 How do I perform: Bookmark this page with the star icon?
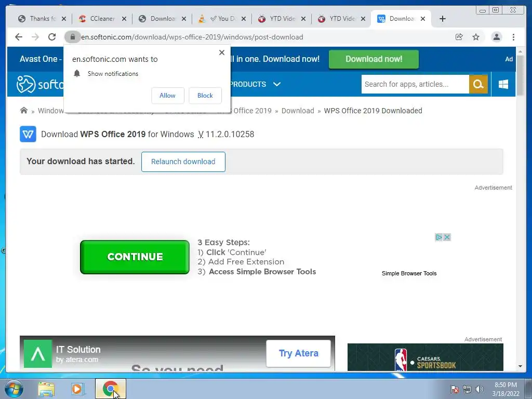[476, 37]
